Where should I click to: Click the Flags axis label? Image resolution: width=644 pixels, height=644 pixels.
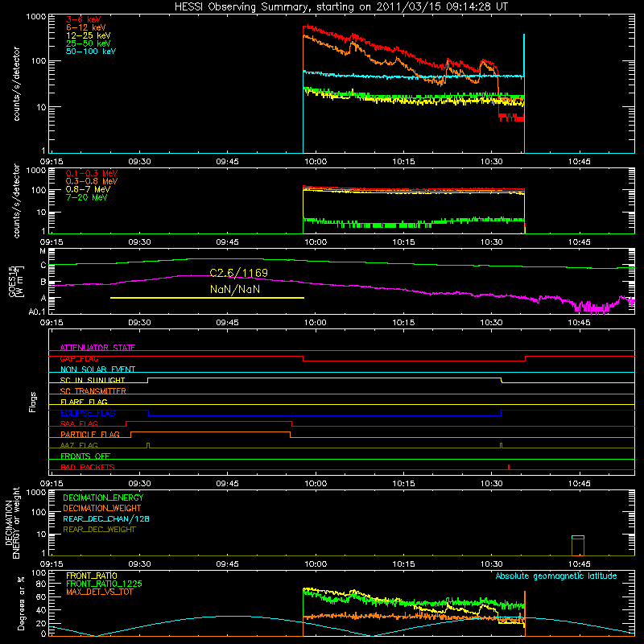[32, 402]
